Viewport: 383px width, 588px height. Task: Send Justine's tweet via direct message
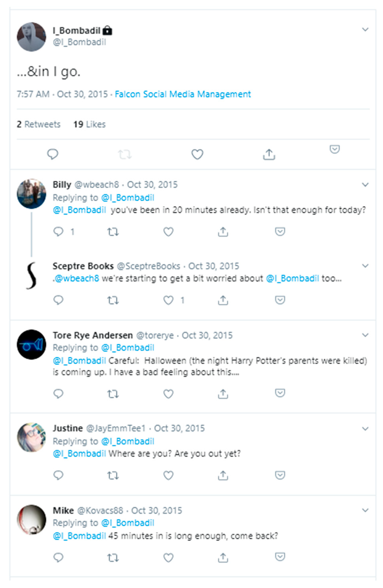click(x=280, y=475)
